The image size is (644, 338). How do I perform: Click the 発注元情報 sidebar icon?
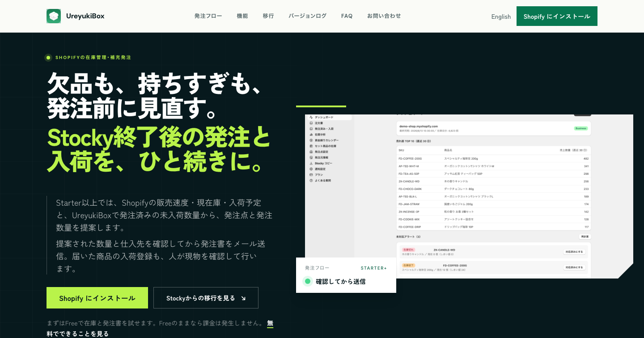(x=311, y=158)
